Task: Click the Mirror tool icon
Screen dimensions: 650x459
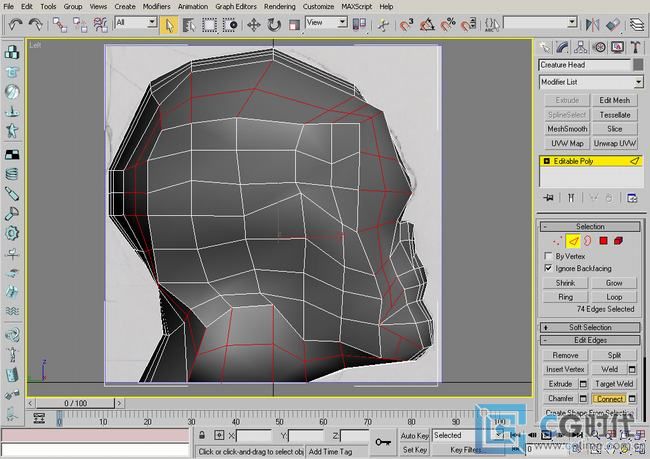Action: [592, 24]
